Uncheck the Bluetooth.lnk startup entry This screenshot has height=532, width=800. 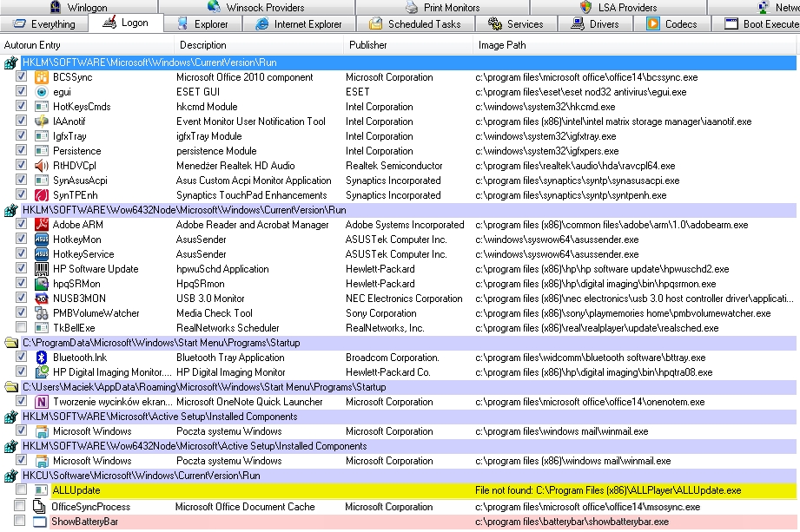(x=21, y=357)
